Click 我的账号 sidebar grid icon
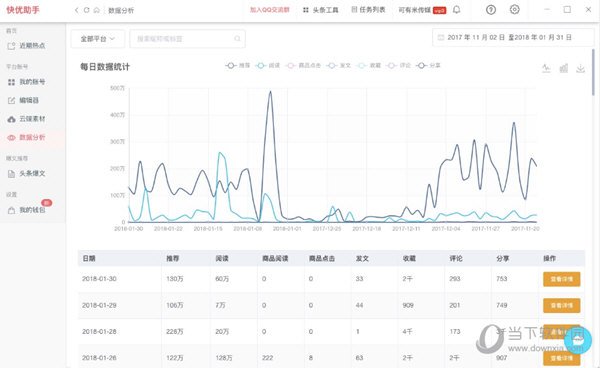The height and width of the screenshot is (368, 600). pos(11,82)
